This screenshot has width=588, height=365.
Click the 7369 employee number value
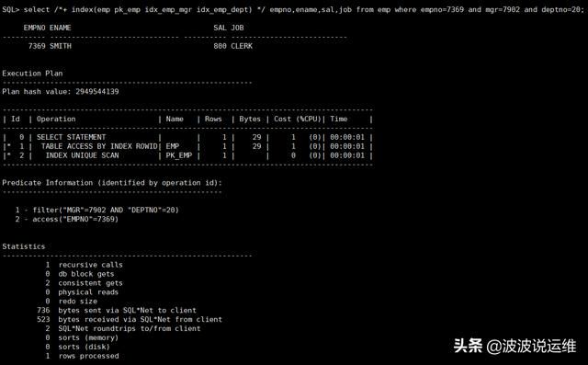[x=37, y=46]
